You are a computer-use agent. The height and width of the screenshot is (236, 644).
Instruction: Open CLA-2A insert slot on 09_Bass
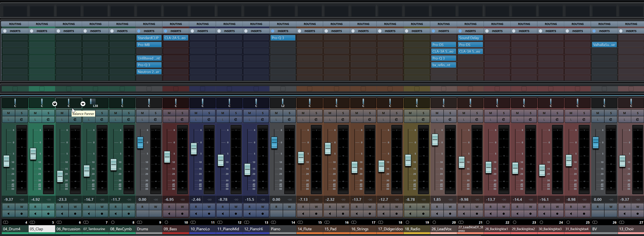click(x=176, y=38)
